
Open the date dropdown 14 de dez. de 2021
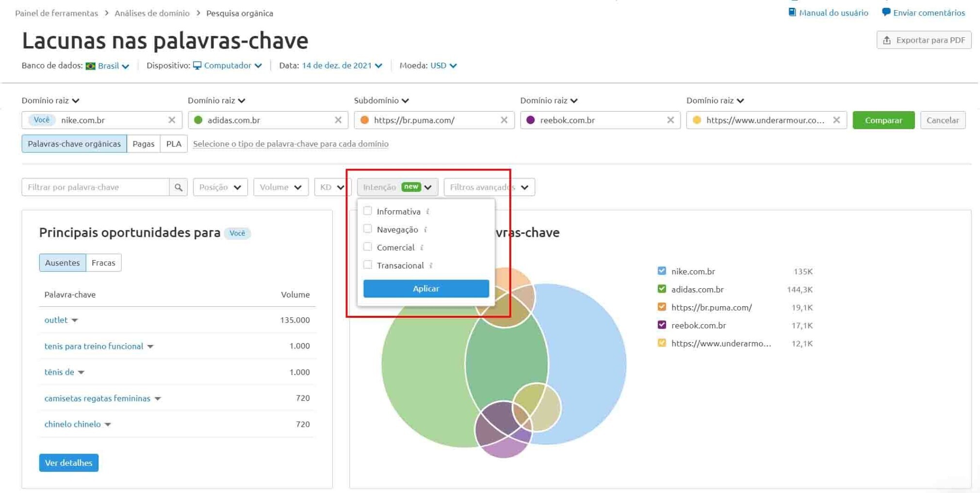pyautogui.click(x=342, y=66)
